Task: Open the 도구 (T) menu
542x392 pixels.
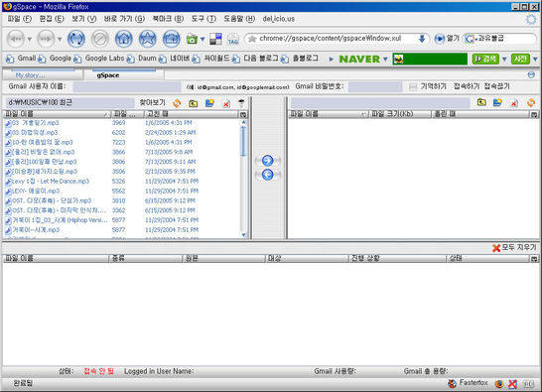Action: (x=203, y=19)
